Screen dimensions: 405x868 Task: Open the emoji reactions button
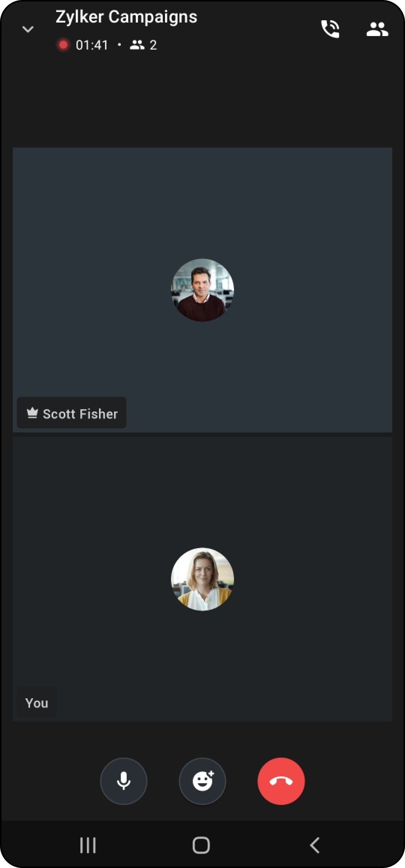click(x=202, y=781)
